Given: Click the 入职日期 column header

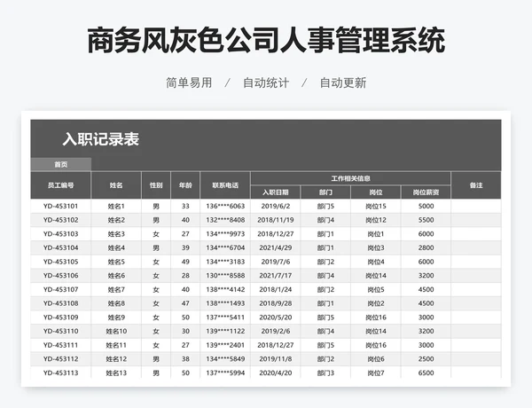Looking at the screenshot, I should (276, 192).
